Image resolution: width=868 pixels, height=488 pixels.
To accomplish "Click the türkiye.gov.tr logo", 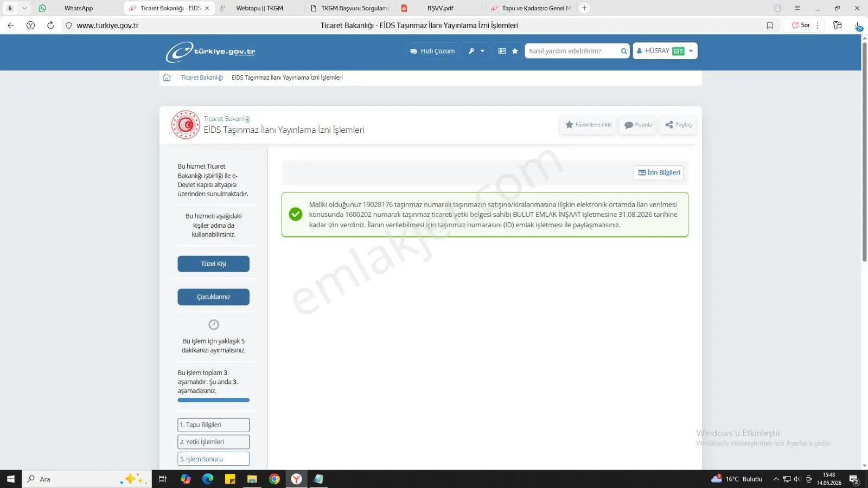I will (x=210, y=52).
